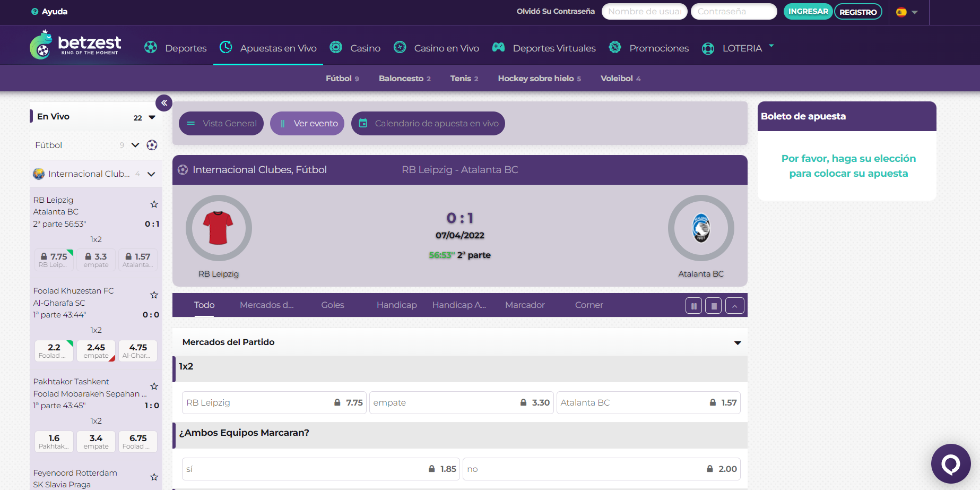980x490 pixels.
Task: Click the Internacional Clubes globe icon
Action: tap(39, 174)
